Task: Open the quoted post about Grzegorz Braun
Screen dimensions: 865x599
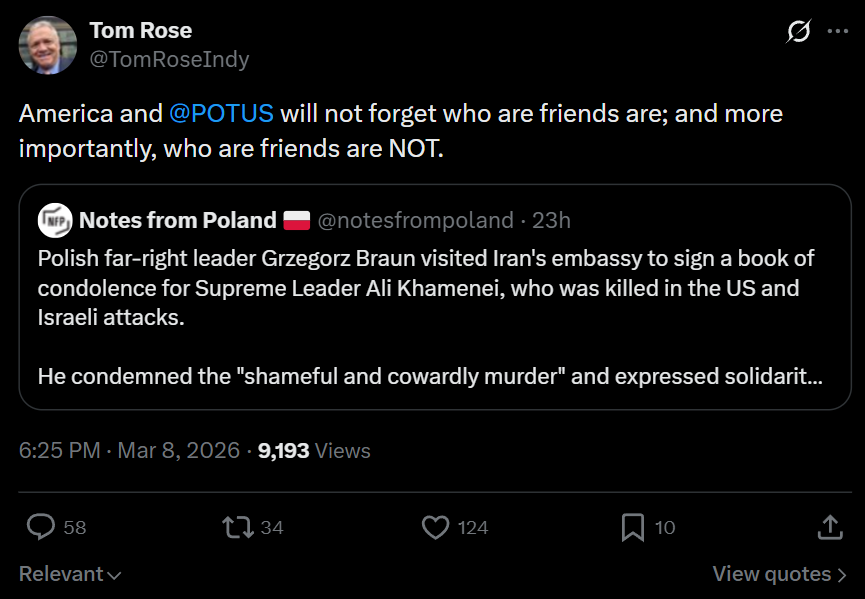Action: pyautogui.click(x=430, y=318)
